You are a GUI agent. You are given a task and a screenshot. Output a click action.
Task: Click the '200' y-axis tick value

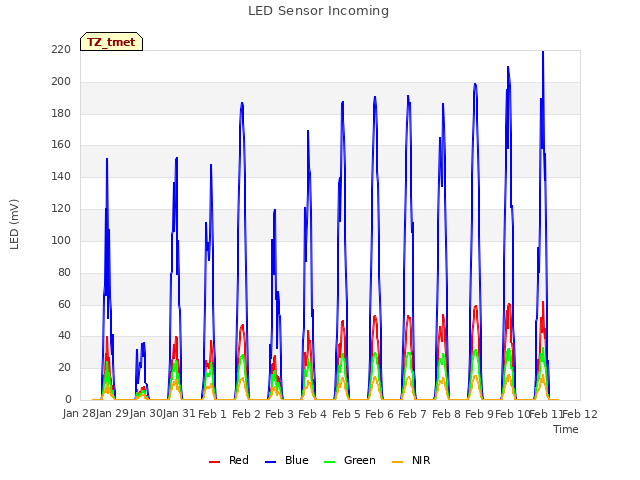point(61,82)
